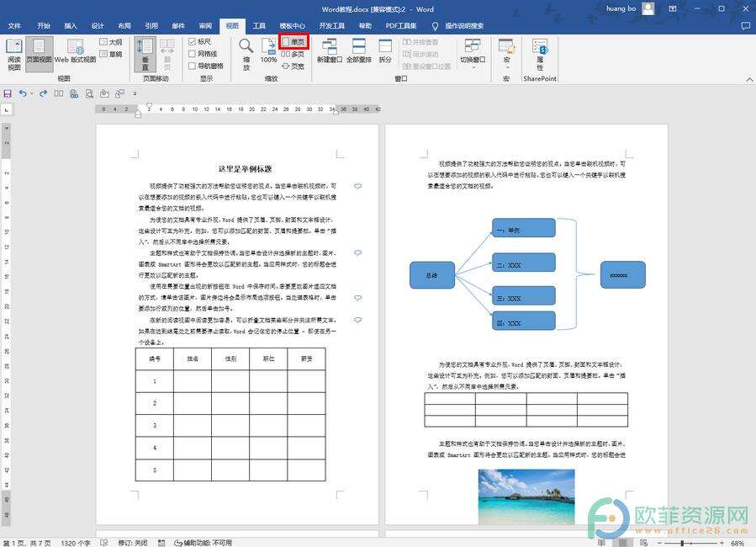Open the undo history dropdown arrow
The height and width of the screenshot is (547, 756).
[32, 93]
